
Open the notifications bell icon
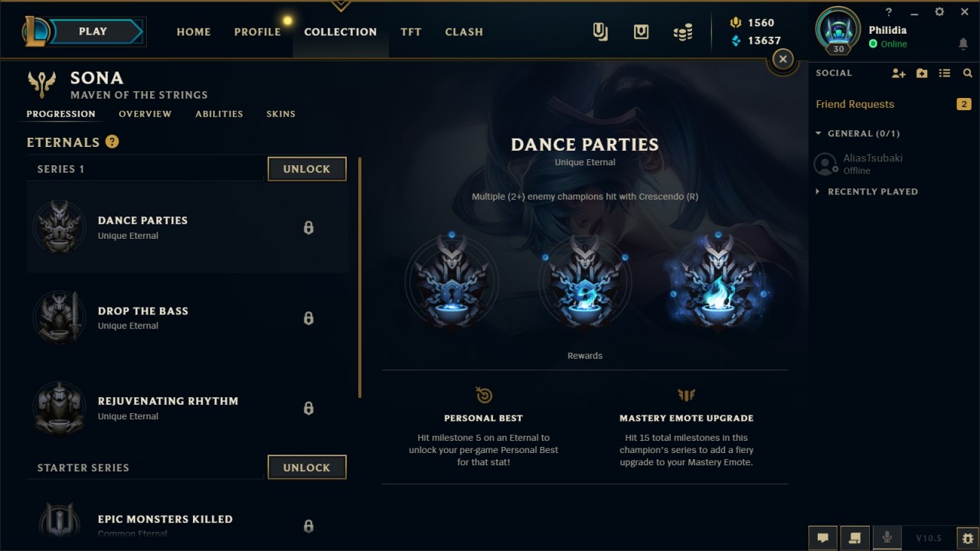tap(963, 44)
